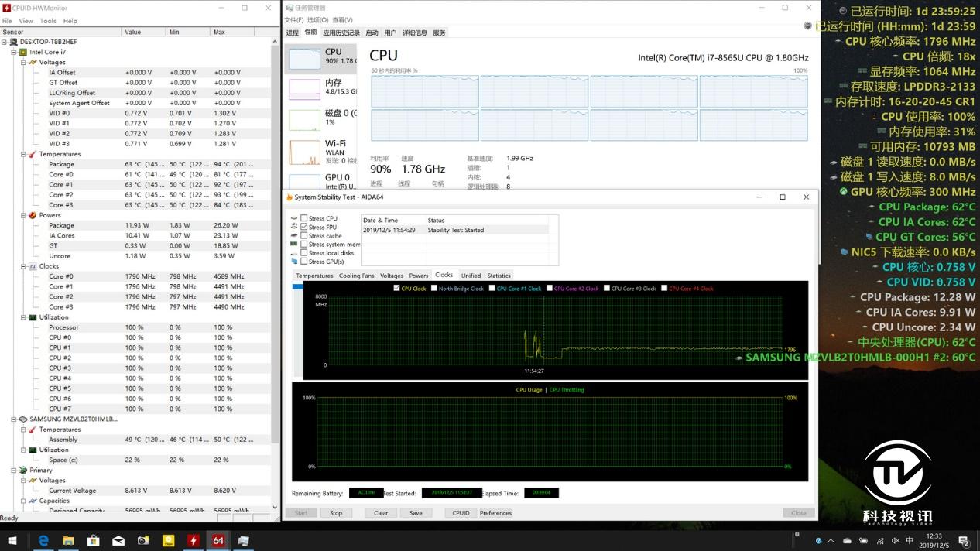Check the North Bridge Clock graph checkbox
This screenshot has width=980, height=551.
click(434, 288)
